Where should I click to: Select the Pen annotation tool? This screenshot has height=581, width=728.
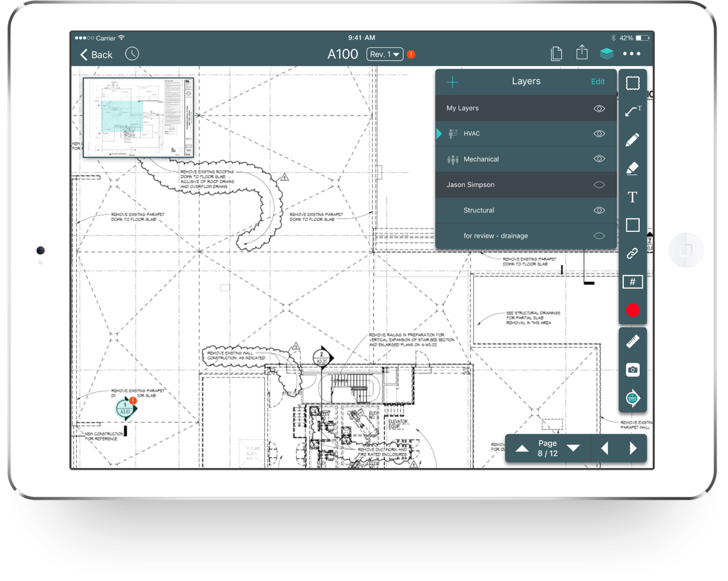632,140
